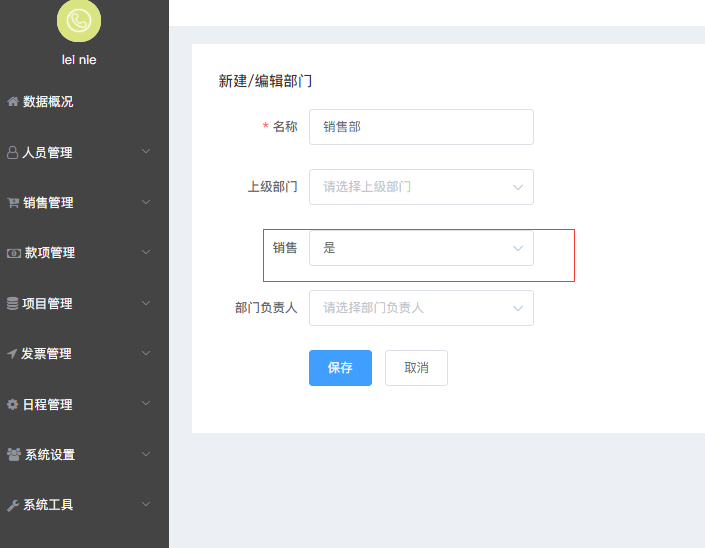Viewport: 705px width, 548px height.
Task: Open the 上级部门 dropdown
Action: coord(421,187)
